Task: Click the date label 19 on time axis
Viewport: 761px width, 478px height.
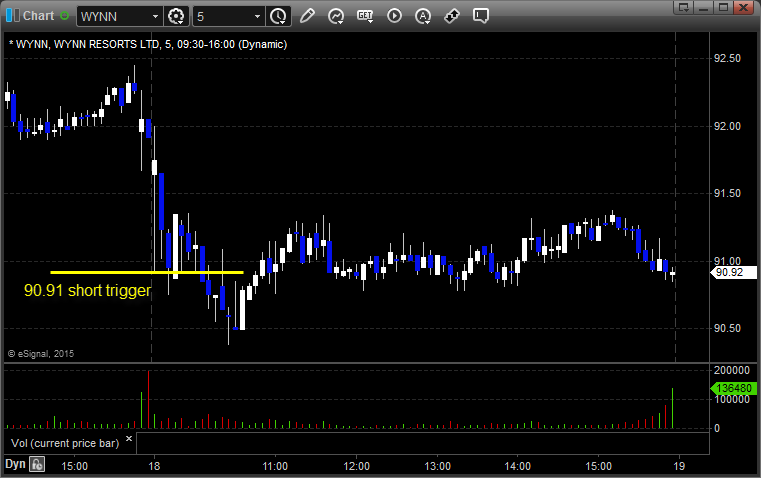Action: tap(679, 466)
